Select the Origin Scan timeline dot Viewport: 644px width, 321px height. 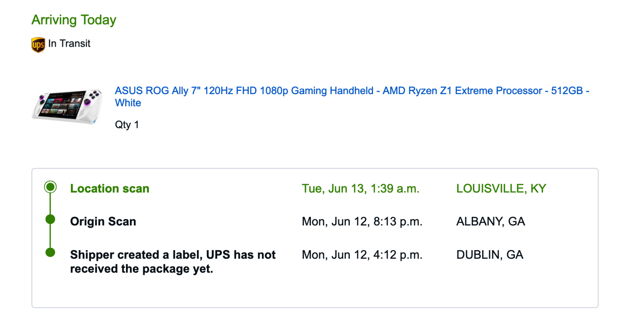pos(50,219)
